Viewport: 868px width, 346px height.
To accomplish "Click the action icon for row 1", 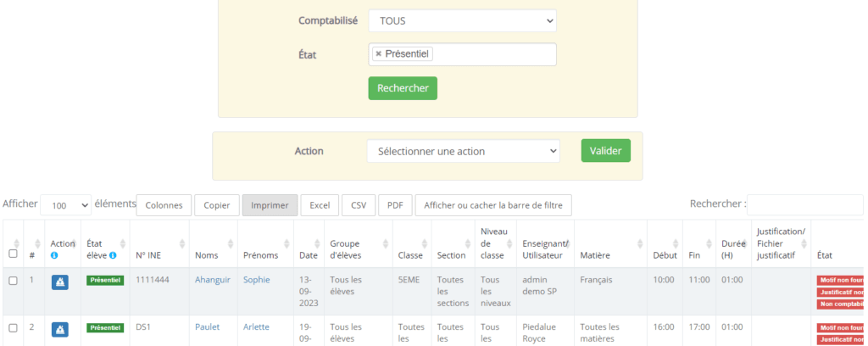I will coord(59,282).
